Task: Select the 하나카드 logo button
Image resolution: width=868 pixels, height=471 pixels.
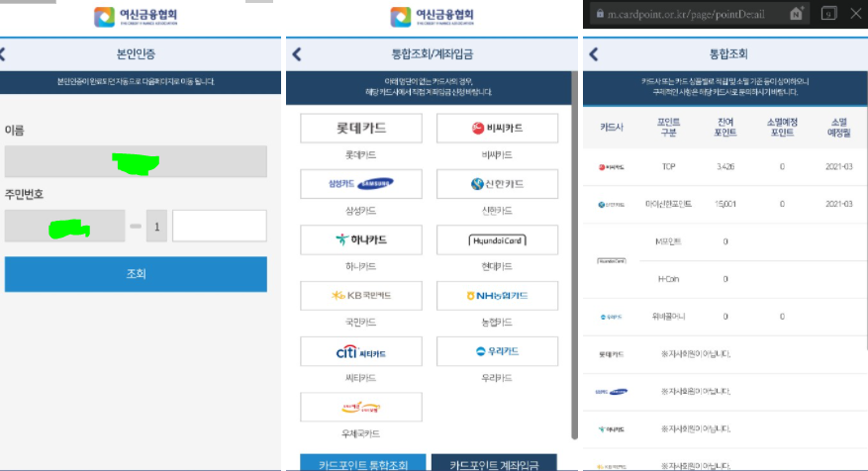Action: (361, 239)
